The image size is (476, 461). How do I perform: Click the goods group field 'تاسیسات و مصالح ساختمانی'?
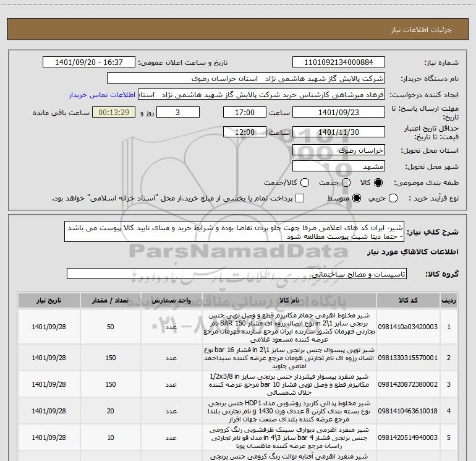[x=237, y=274]
